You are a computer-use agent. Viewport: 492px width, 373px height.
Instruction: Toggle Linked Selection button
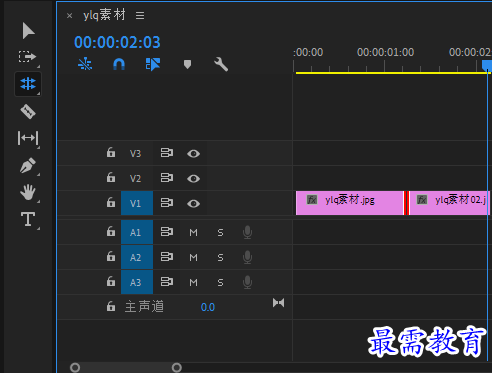[153, 64]
